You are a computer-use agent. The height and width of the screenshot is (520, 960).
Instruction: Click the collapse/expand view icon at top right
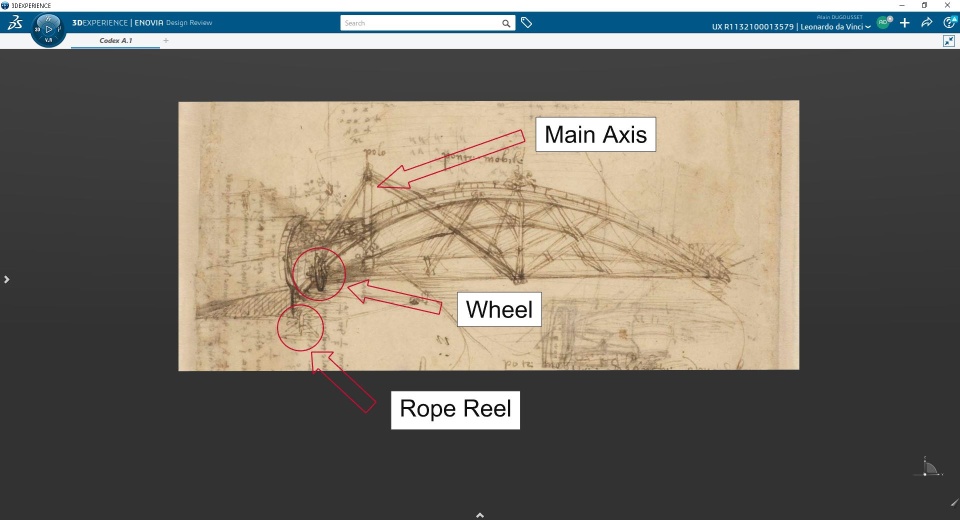[949, 41]
